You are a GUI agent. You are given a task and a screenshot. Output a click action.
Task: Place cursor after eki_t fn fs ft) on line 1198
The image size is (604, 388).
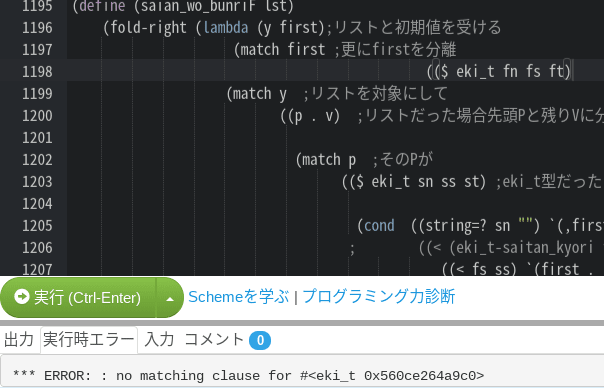click(572, 71)
